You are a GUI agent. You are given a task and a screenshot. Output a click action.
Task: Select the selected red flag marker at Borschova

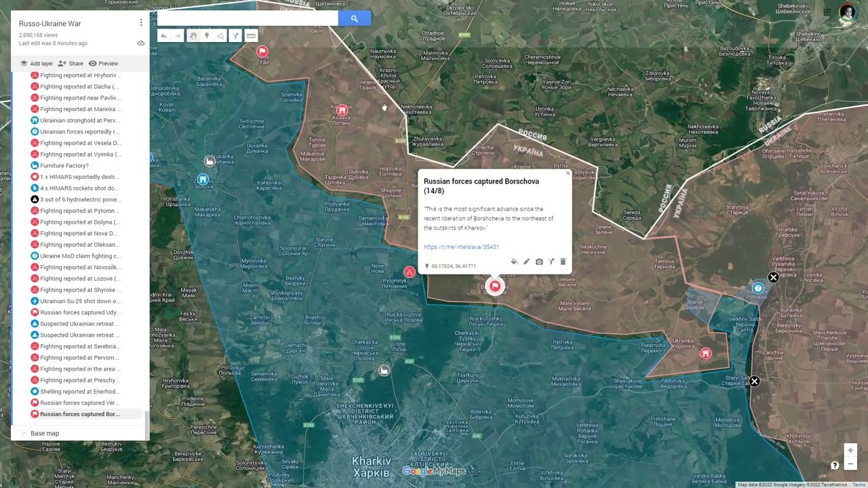click(x=495, y=286)
